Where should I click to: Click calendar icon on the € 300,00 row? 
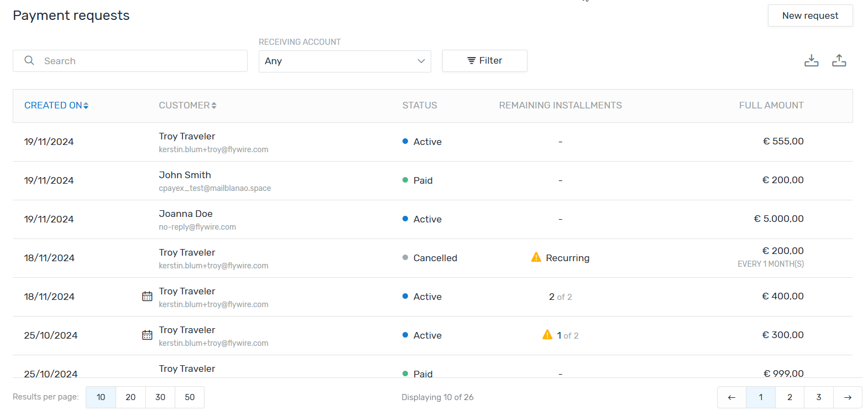147,335
